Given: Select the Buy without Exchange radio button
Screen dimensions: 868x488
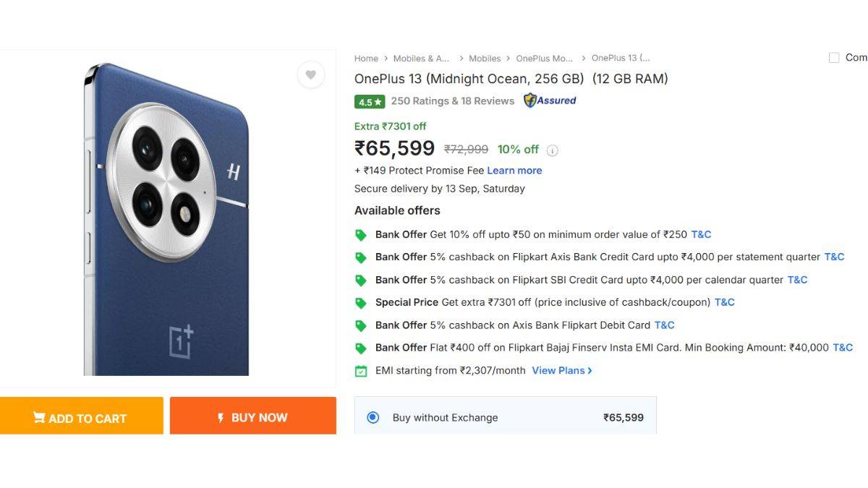Looking at the screenshot, I should point(373,417).
